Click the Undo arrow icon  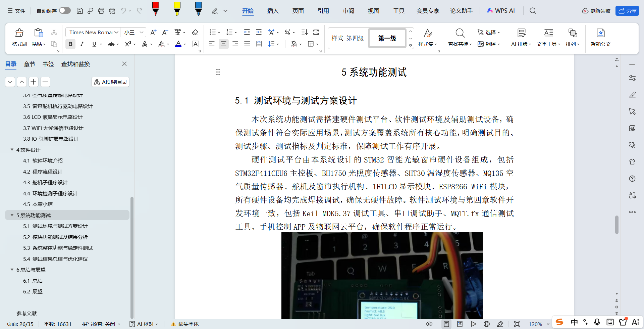click(123, 11)
